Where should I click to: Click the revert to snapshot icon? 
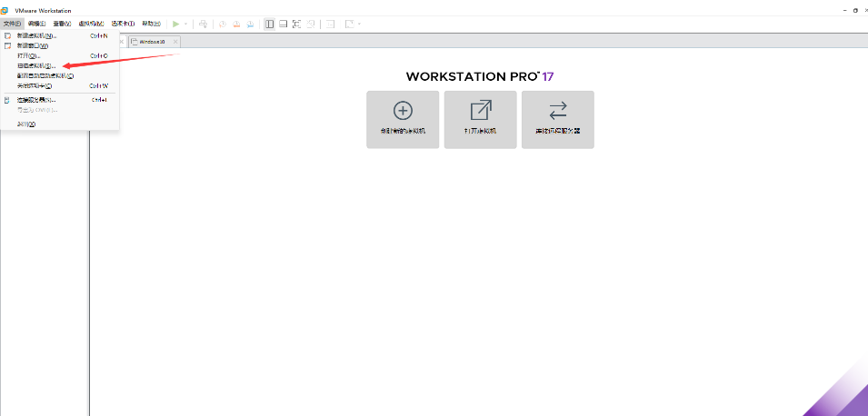[x=236, y=24]
